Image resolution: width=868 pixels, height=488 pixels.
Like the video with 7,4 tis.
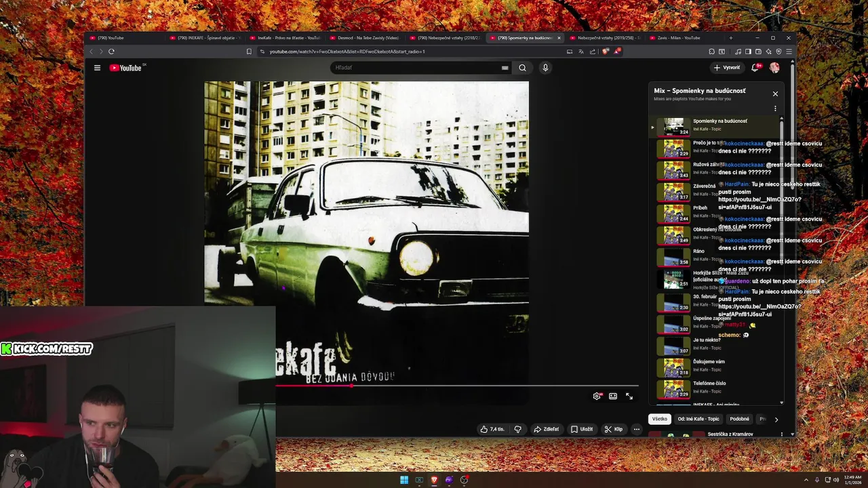[x=492, y=429]
